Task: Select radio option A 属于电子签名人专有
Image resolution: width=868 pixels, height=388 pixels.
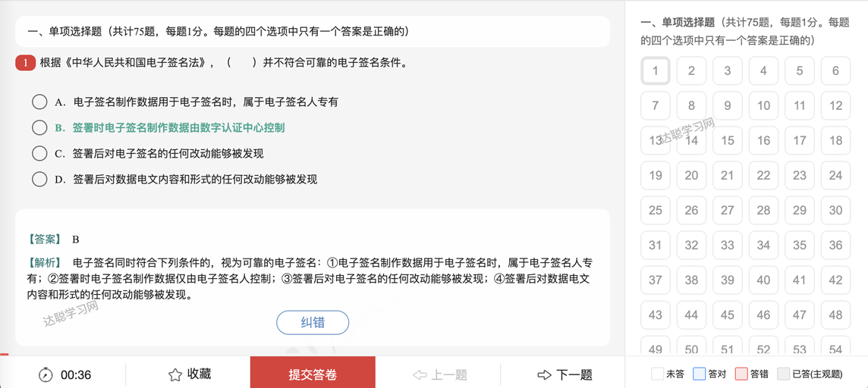Action: click(39, 102)
